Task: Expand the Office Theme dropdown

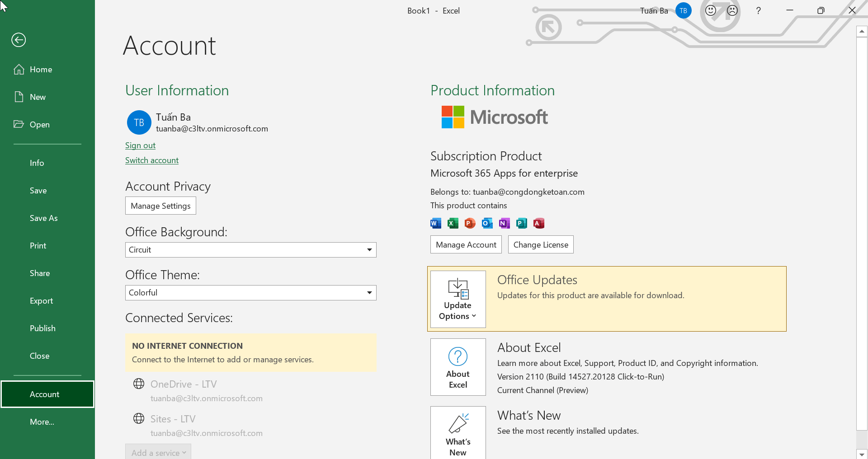Action: (369, 293)
